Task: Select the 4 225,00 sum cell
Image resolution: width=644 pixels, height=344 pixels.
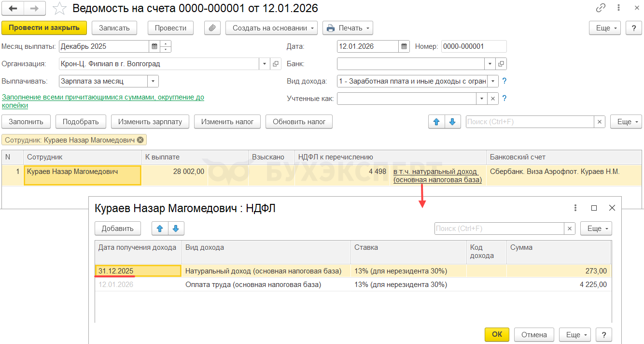Action: [x=559, y=285]
